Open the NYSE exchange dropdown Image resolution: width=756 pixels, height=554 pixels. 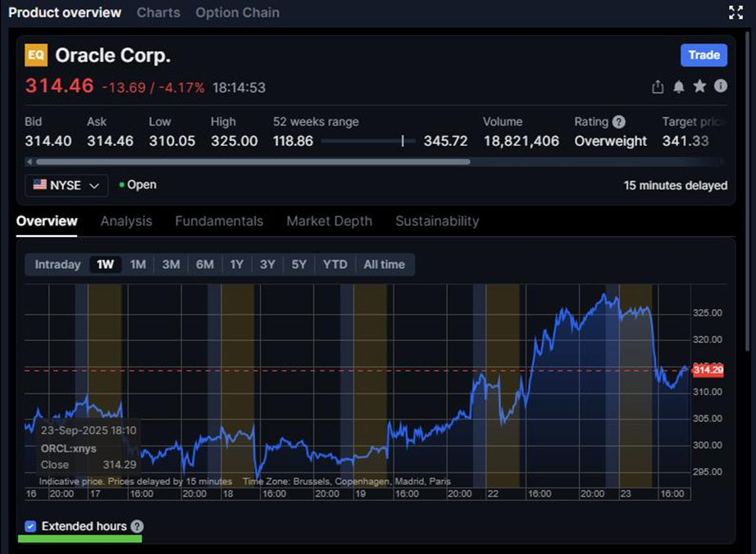pyautogui.click(x=66, y=185)
